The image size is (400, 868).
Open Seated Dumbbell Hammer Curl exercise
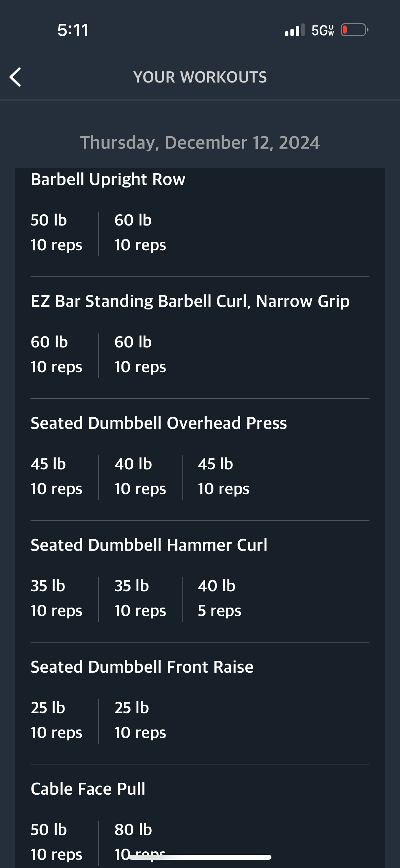pyautogui.click(x=149, y=545)
